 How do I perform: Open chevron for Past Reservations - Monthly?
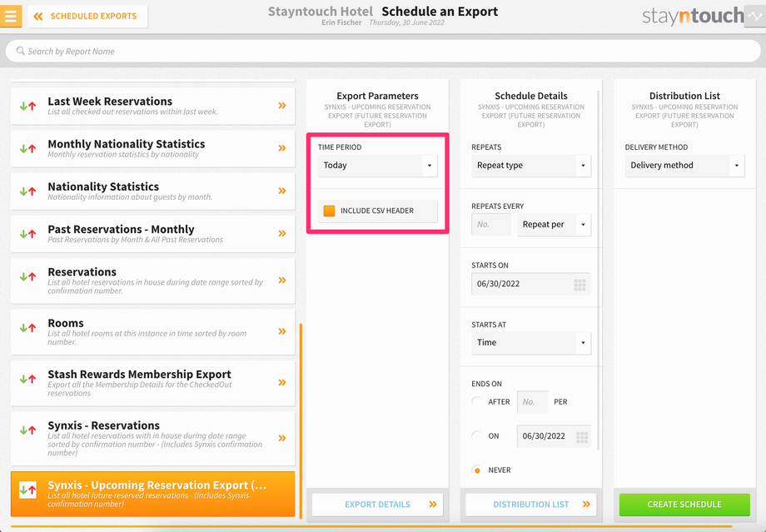pos(282,233)
